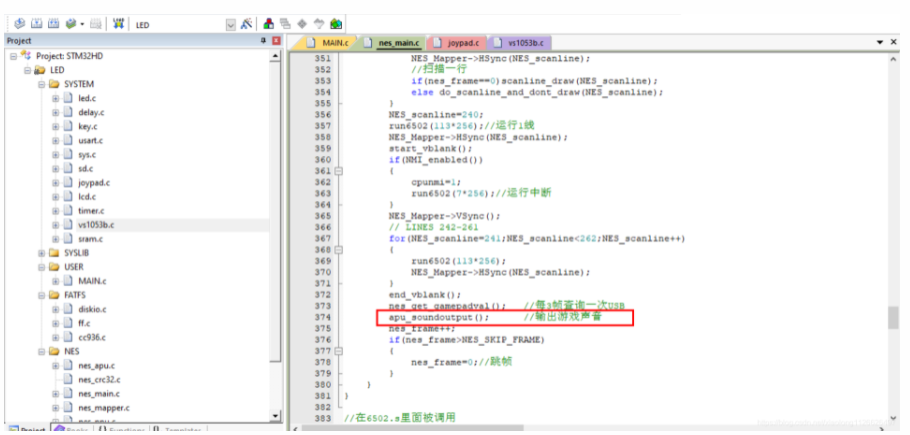Select nes_main.c in the NES group
Viewport: 910px width, 435px height.
pos(99,394)
